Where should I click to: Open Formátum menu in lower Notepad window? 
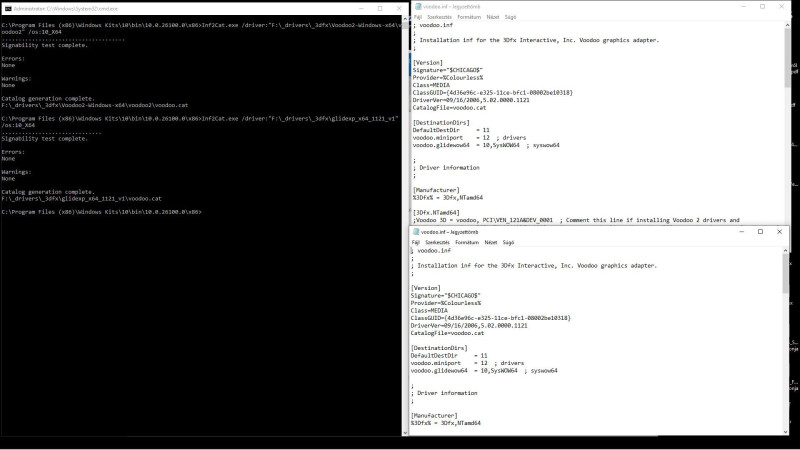pyautogui.click(x=467, y=242)
